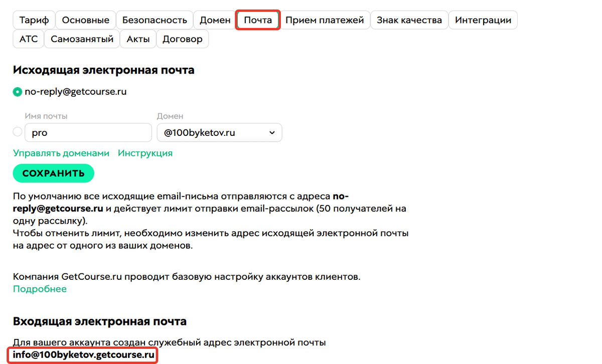Open the Договор tab

[x=183, y=39]
